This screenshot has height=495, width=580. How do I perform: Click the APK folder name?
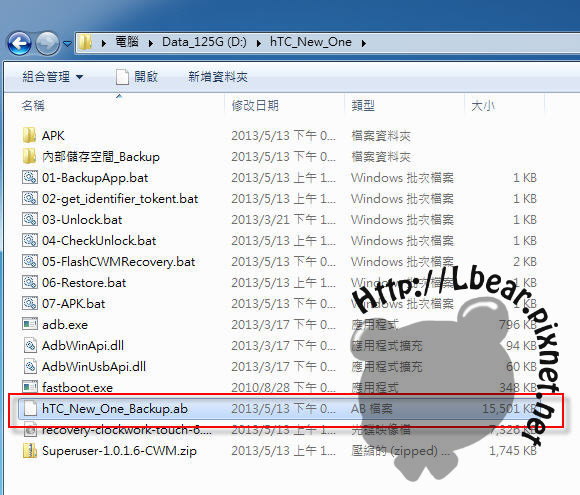click(x=53, y=135)
